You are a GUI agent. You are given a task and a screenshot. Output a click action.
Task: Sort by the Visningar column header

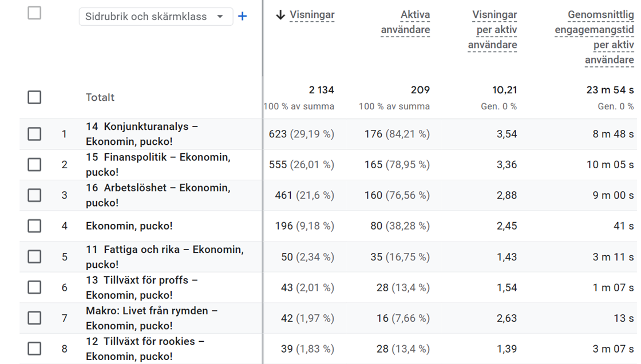coord(312,15)
